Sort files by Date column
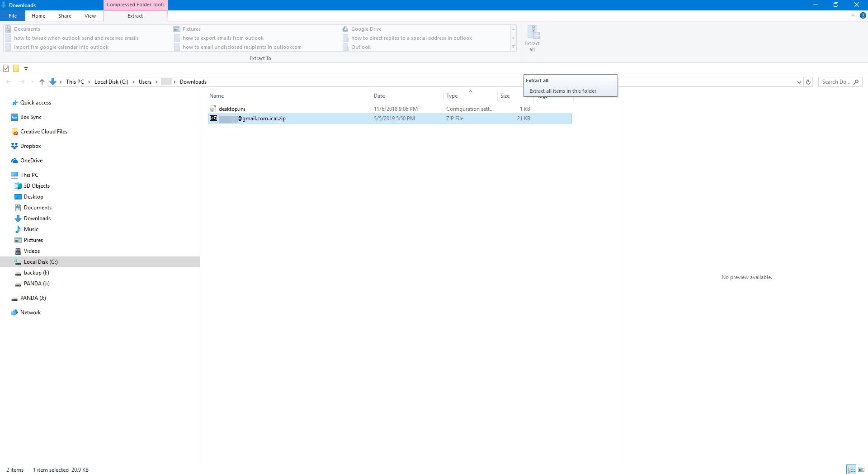This screenshot has height=474, width=868. point(379,96)
